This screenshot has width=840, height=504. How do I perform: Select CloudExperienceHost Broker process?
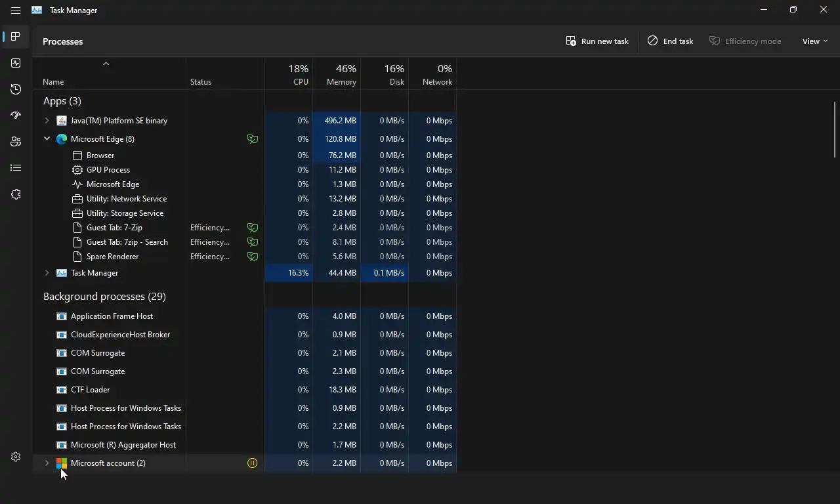point(244,335)
